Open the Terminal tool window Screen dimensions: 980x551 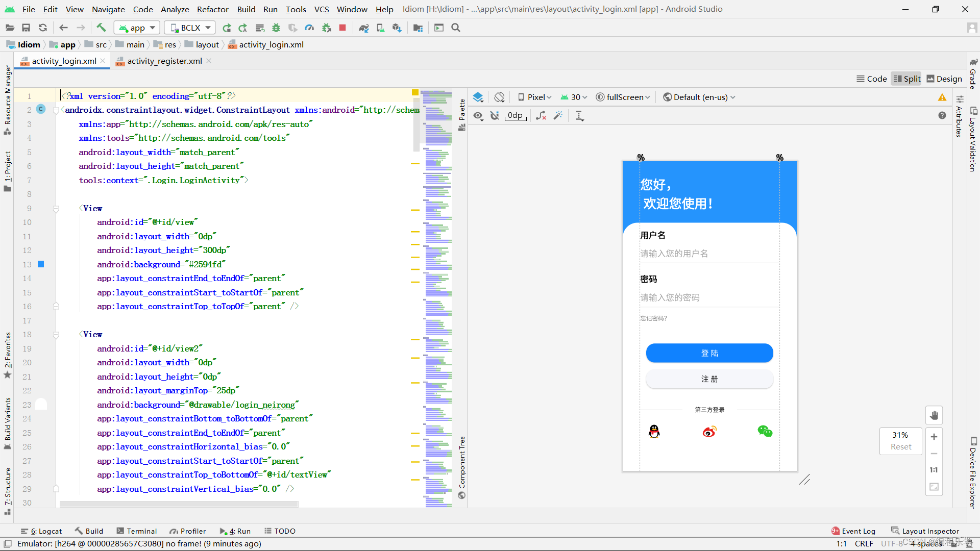137,531
